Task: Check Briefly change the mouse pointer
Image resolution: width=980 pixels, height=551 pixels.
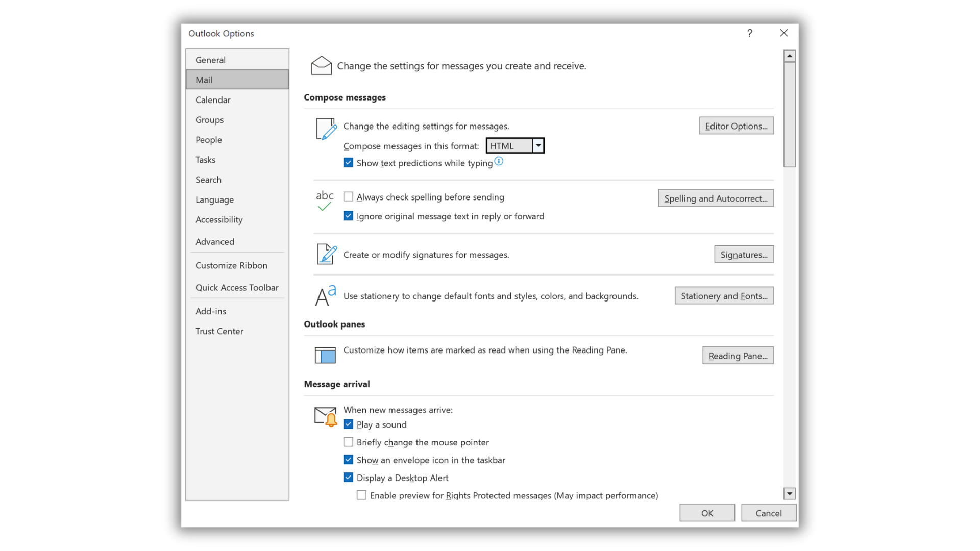Action: pyautogui.click(x=348, y=442)
